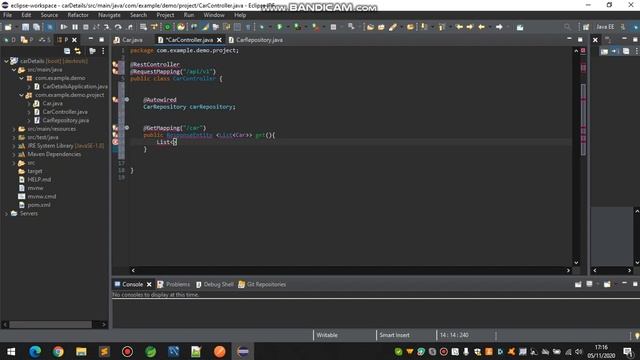The image size is (640, 360).
Task: Click the Smart Insert status bar entry
Action: [x=394, y=335]
